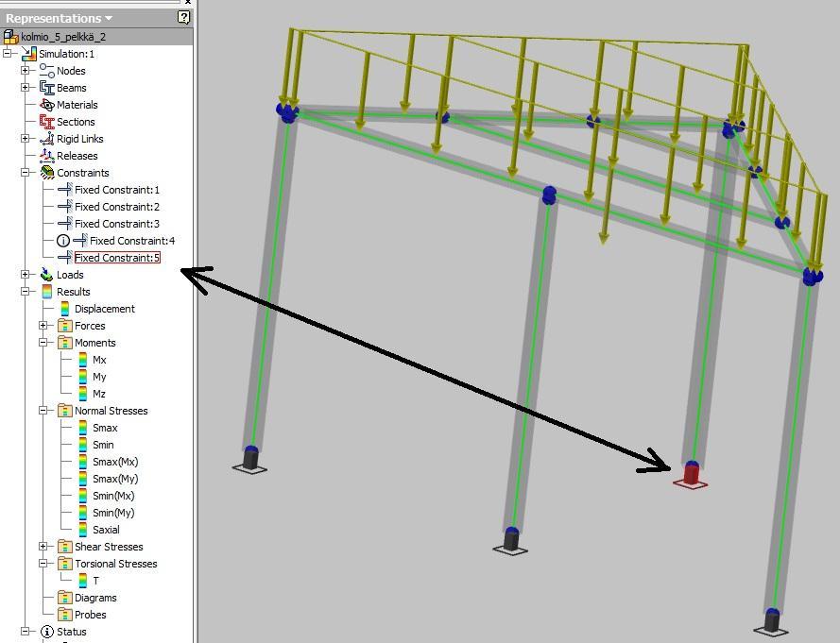Viewport: 840px width, 643px height.
Task: Click the Results color bar icon
Action: point(46,292)
